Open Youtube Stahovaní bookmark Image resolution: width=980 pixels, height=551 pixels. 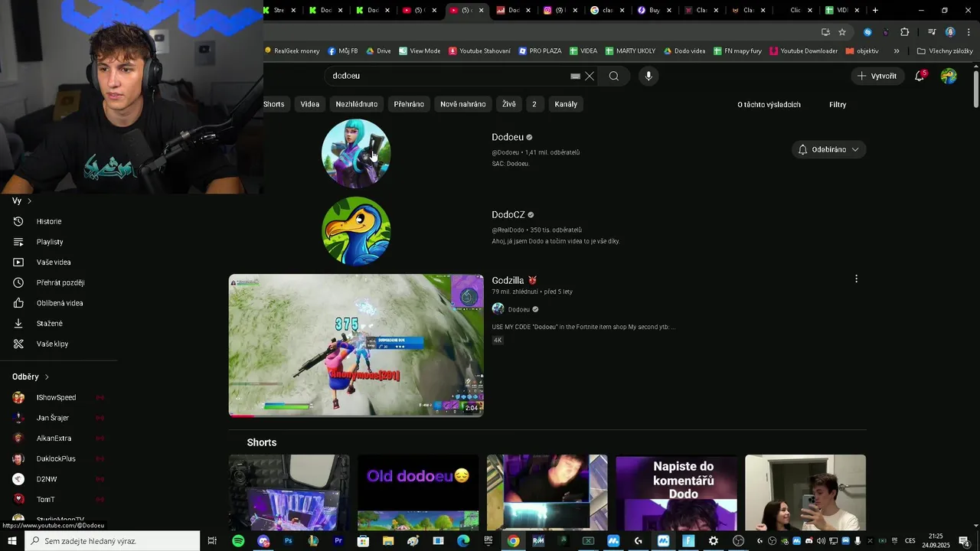pyautogui.click(x=479, y=51)
